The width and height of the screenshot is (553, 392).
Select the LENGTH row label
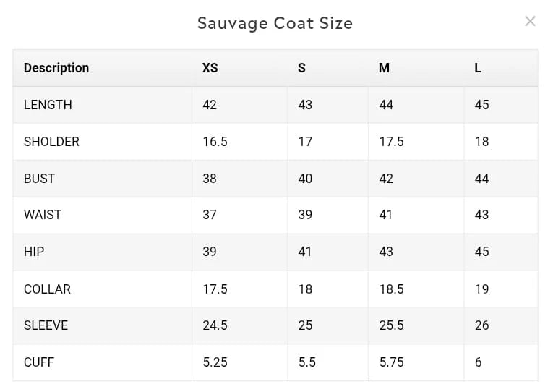(x=48, y=105)
